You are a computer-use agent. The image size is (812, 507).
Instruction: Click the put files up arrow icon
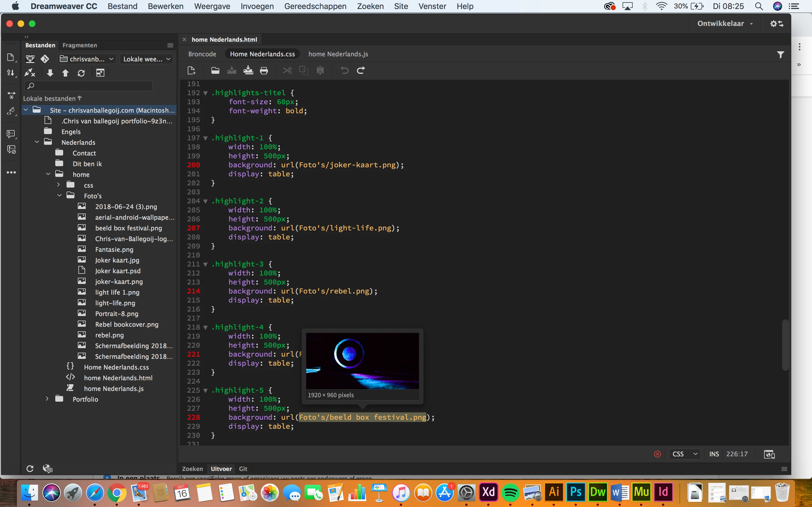point(65,73)
